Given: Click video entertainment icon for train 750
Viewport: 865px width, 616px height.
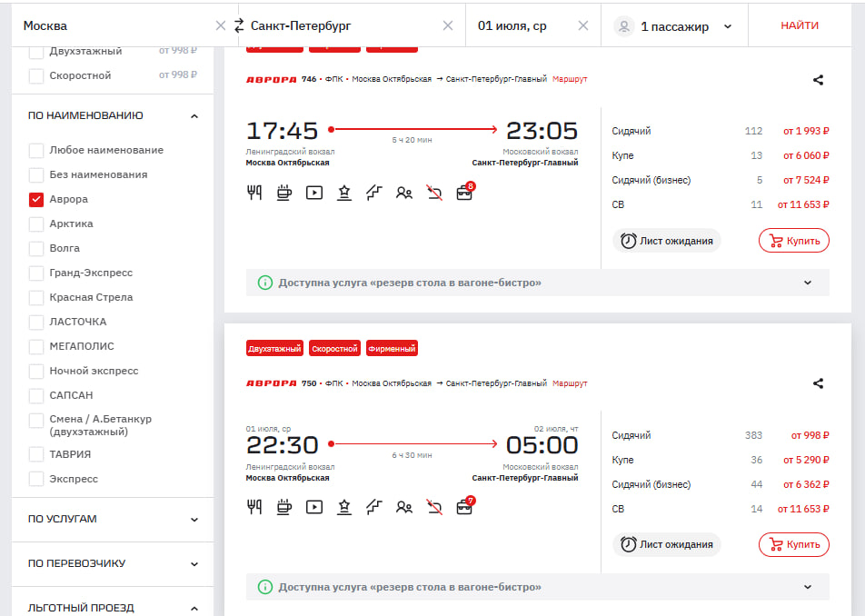Looking at the screenshot, I should 314,507.
